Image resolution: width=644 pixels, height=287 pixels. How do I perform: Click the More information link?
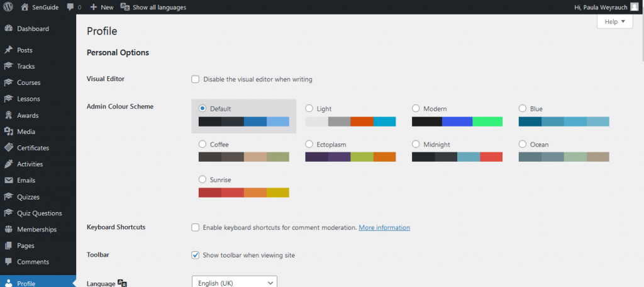point(384,227)
